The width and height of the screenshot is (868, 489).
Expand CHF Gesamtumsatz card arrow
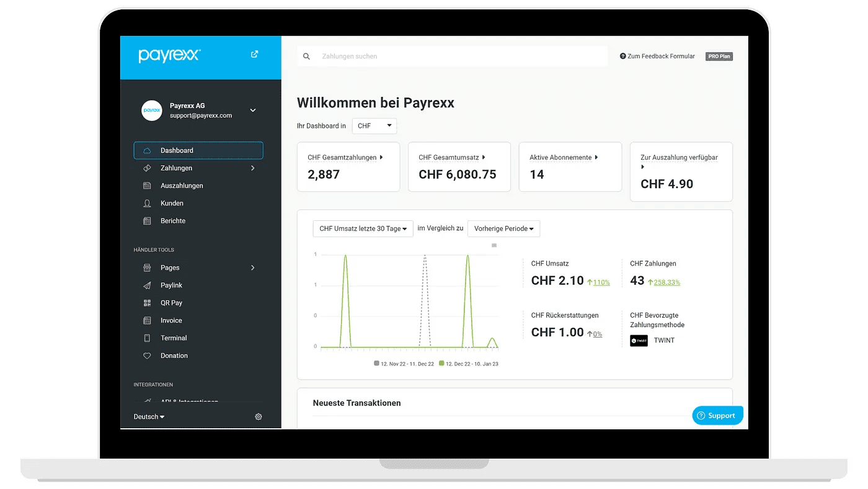(484, 158)
